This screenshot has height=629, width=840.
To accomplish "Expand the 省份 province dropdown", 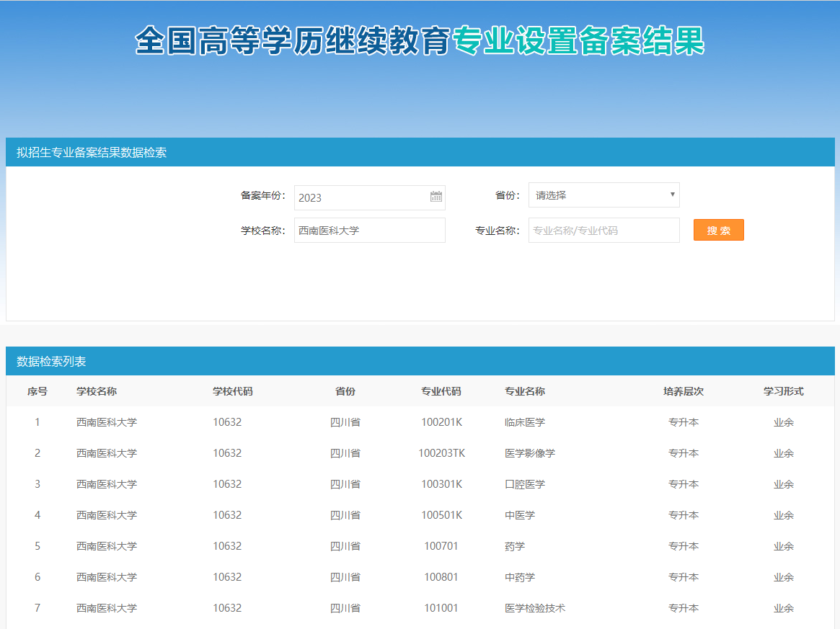I will coord(604,195).
